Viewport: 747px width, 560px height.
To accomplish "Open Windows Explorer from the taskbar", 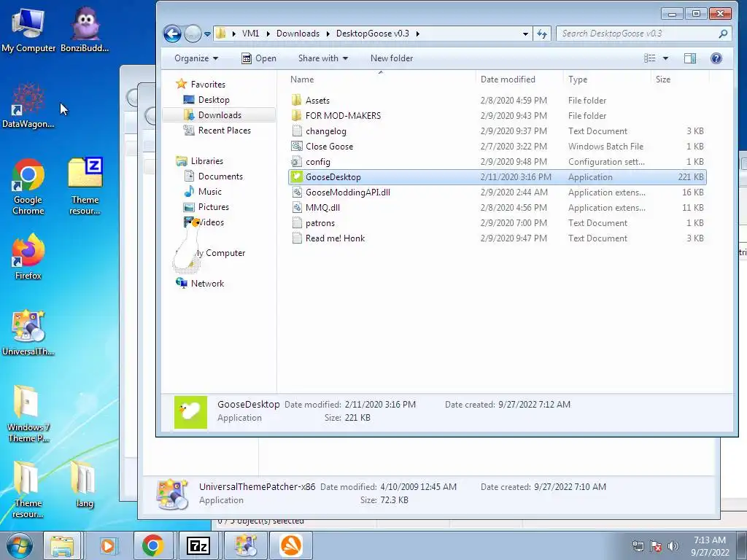I will (x=62, y=545).
